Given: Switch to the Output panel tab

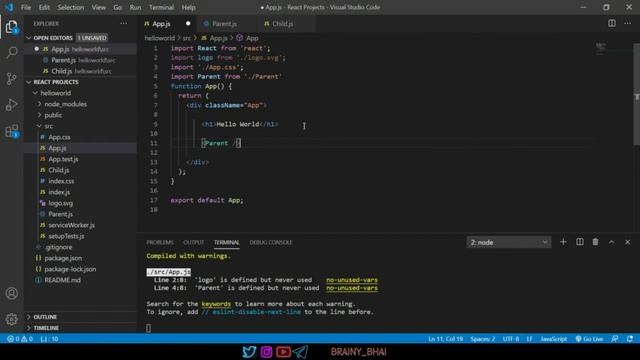Looking at the screenshot, I should click(x=193, y=242).
